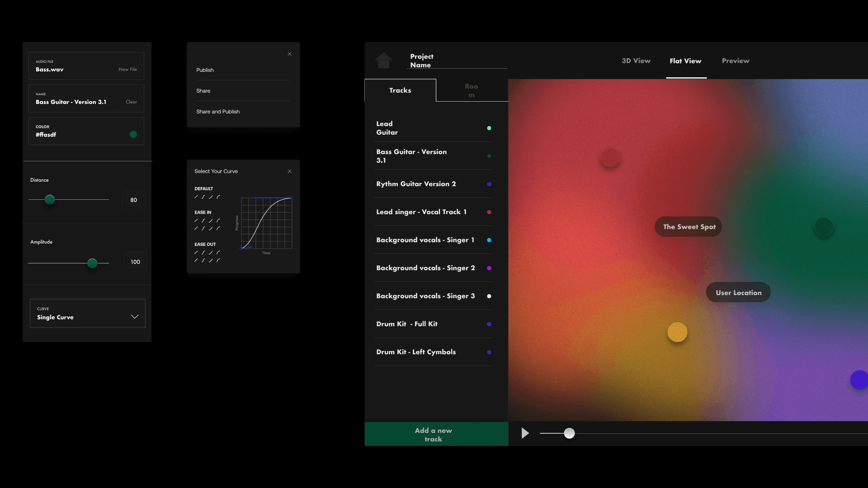Toggle the Background vocals Singer 3 white dot
The height and width of the screenshot is (488, 868).
tap(489, 296)
